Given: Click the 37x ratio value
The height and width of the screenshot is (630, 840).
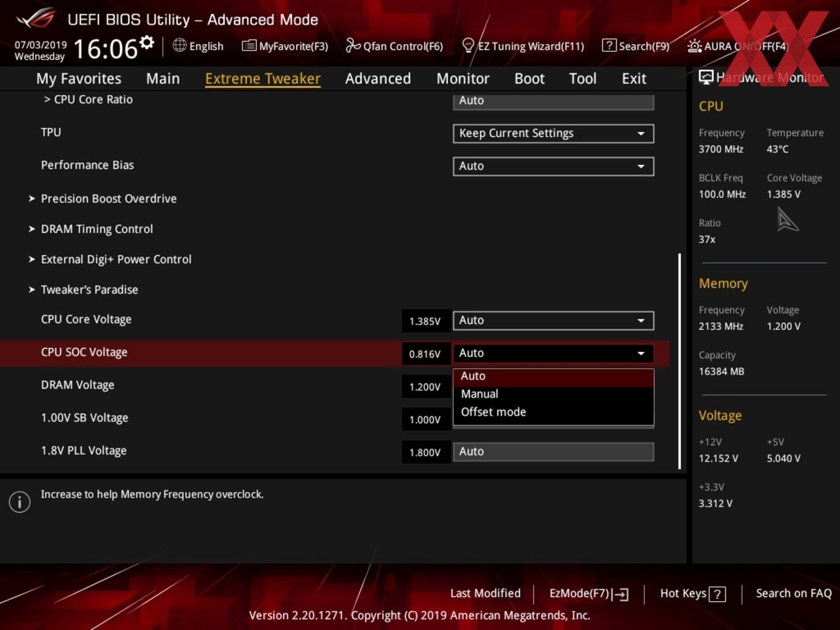Looking at the screenshot, I should (x=707, y=239).
